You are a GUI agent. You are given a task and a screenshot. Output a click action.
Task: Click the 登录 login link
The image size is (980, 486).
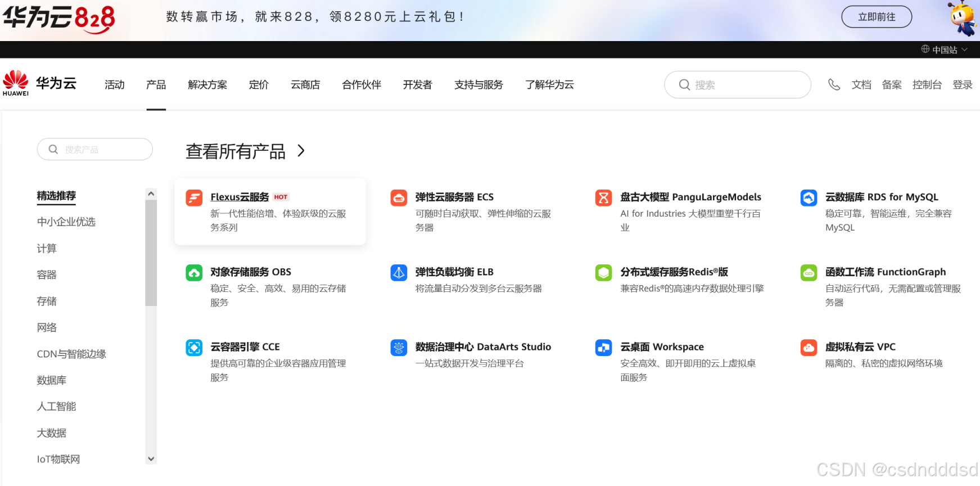click(x=963, y=85)
